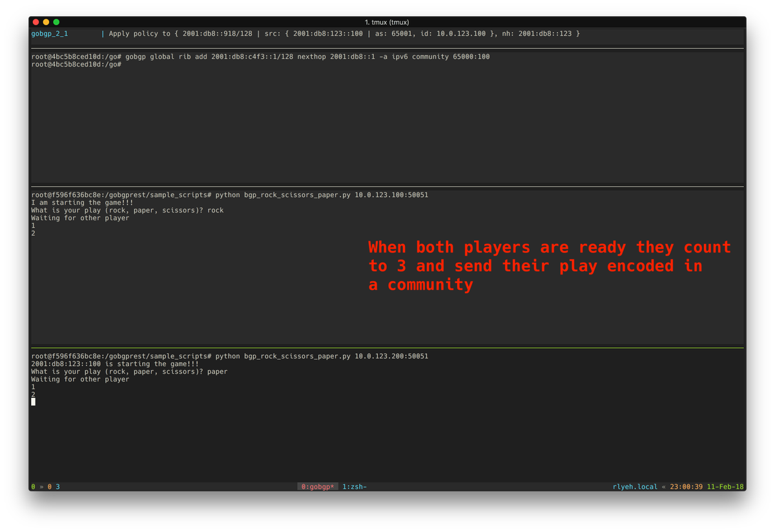Click the gobgp global rib add command line
The image size is (775, 532).
pyautogui.click(x=260, y=57)
